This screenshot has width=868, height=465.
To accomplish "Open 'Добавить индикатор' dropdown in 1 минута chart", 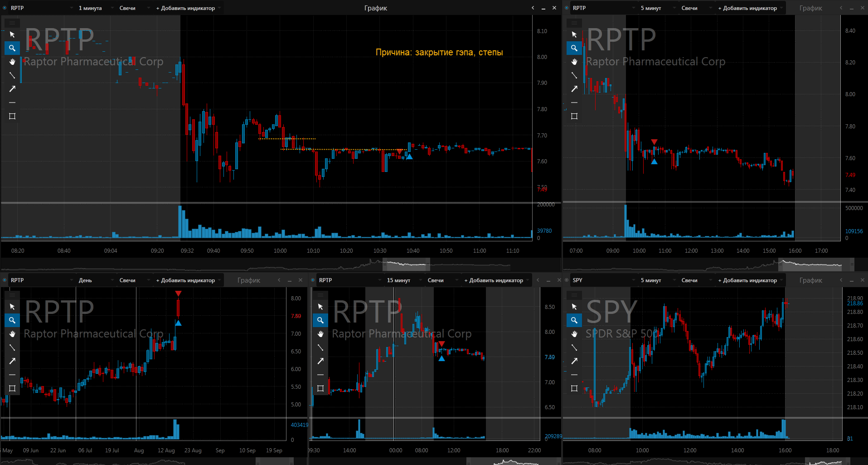I will pyautogui.click(x=188, y=8).
